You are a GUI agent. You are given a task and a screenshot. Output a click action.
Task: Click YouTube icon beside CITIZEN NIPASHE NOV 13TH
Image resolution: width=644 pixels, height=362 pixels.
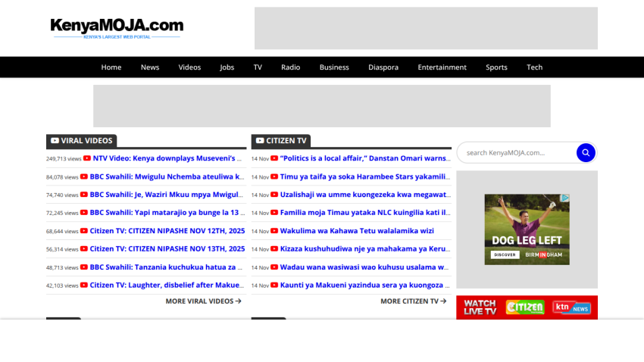click(x=84, y=248)
